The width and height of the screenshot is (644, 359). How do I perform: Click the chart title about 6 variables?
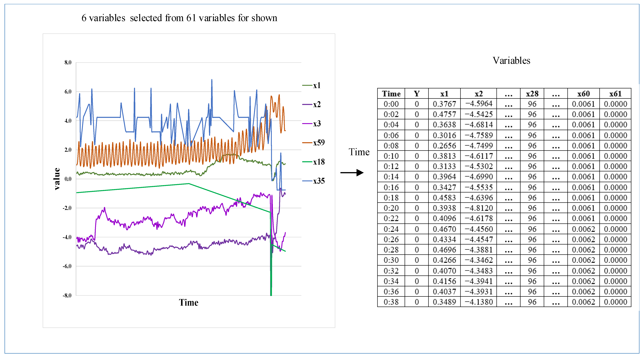click(x=179, y=18)
